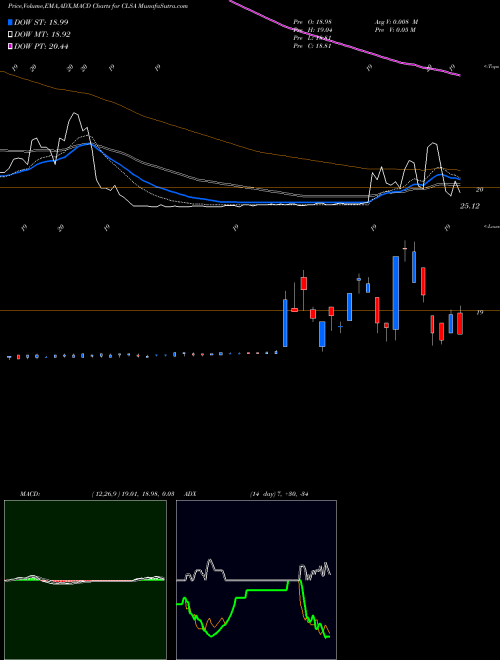Screen dimensions: 500x660
Task: Click the 'Pre C: 18.81' value
Action: point(312,46)
